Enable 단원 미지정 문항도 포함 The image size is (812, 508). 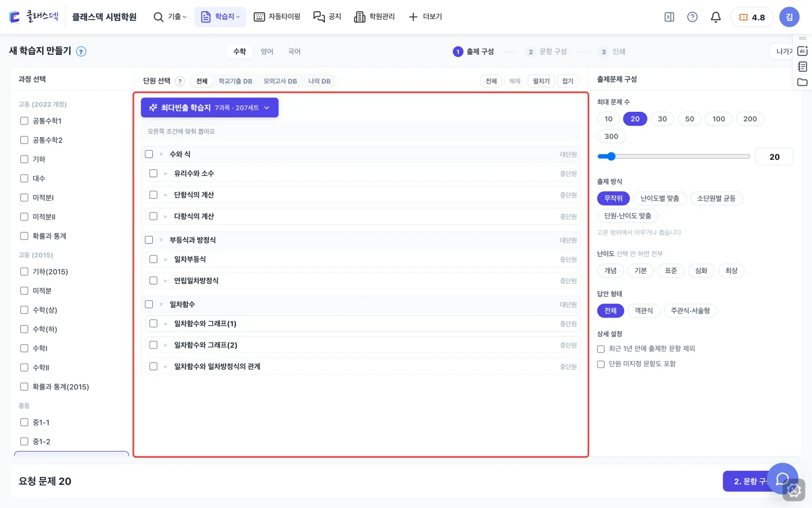(x=601, y=364)
